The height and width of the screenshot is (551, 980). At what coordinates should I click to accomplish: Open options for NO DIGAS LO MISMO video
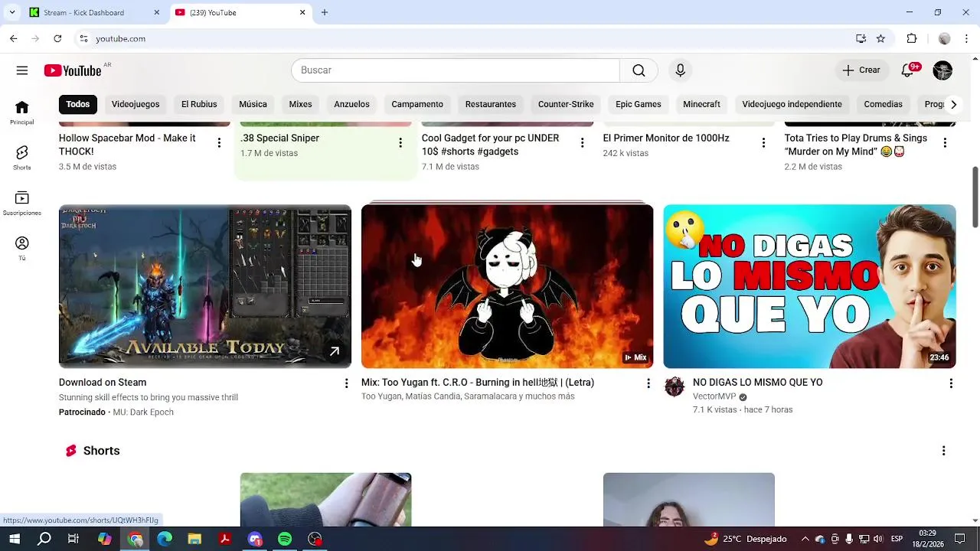pos(951,383)
